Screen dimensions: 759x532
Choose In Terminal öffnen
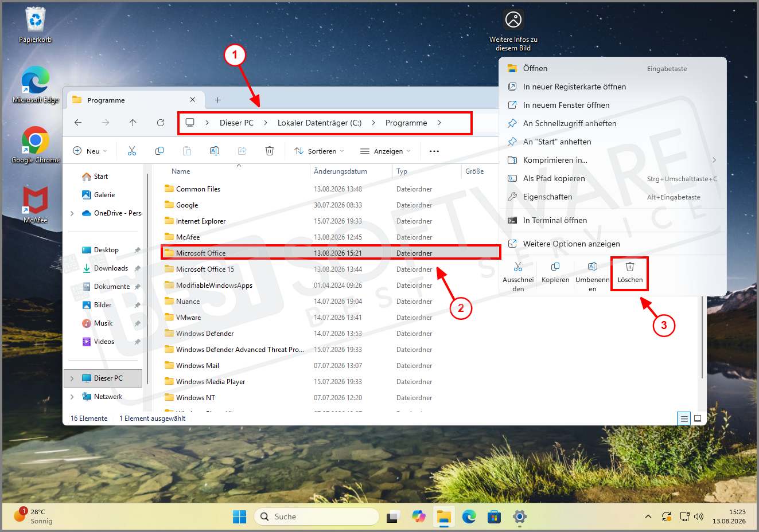[x=612, y=220]
